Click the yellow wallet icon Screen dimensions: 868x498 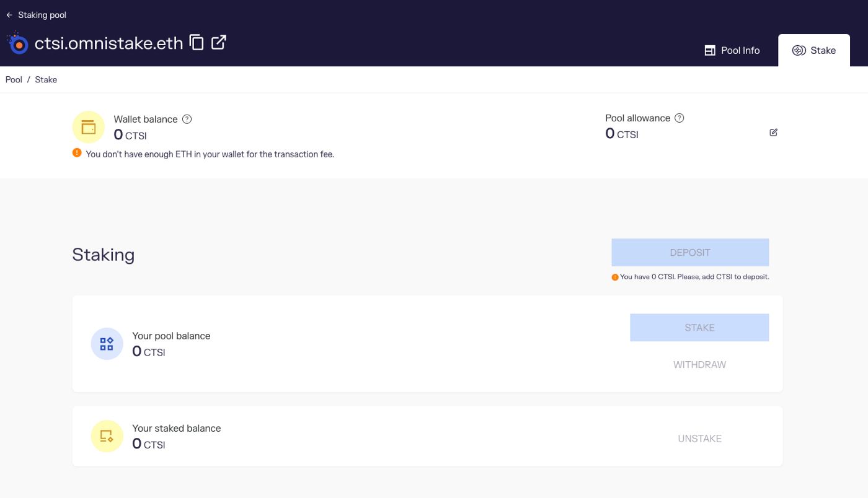coord(89,127)
